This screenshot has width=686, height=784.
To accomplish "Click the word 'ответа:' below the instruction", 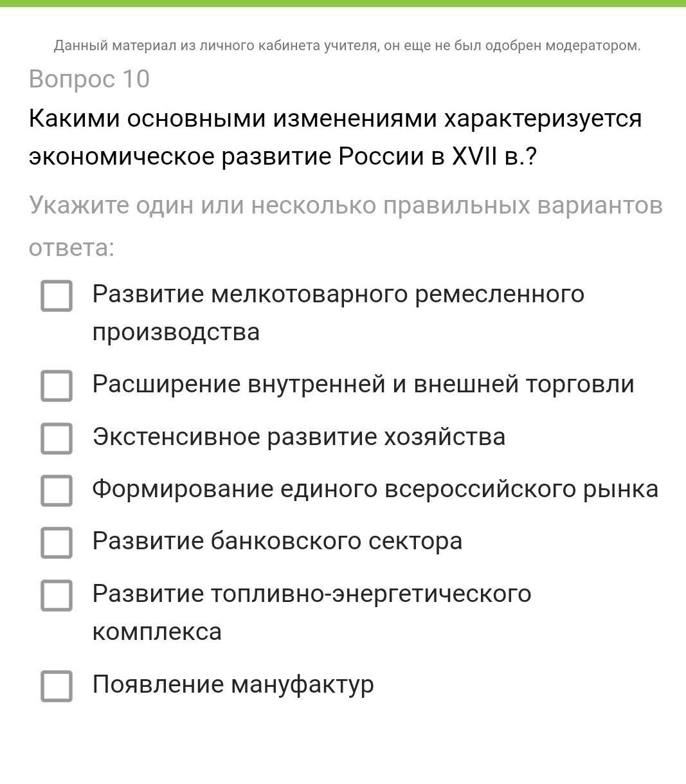I will [71, 248].
